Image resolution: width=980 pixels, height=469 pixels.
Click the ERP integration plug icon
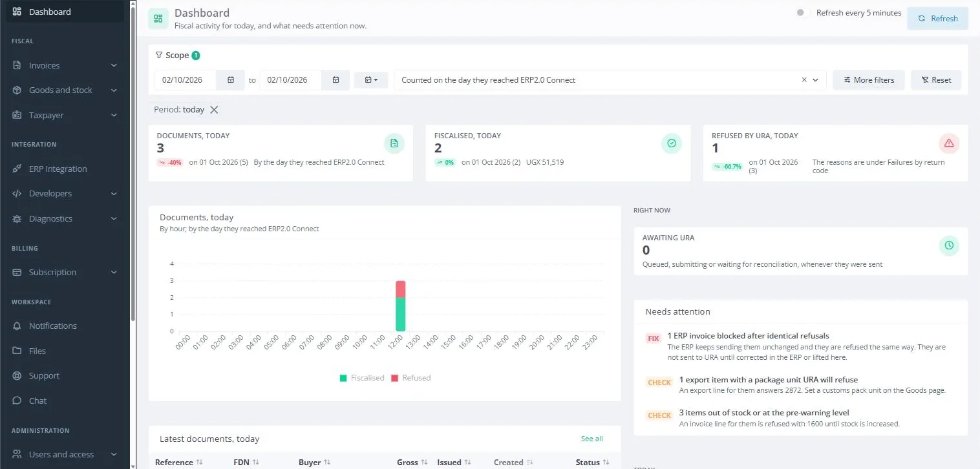[x=17, y=169]
